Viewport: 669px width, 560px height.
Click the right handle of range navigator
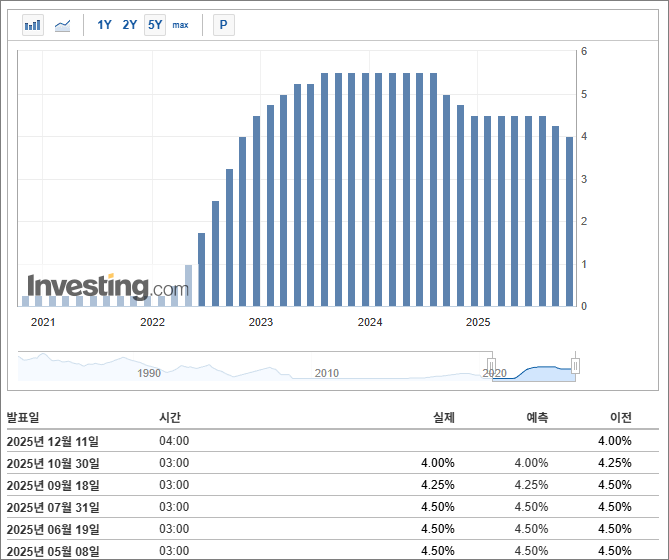[x=575, y=366]
